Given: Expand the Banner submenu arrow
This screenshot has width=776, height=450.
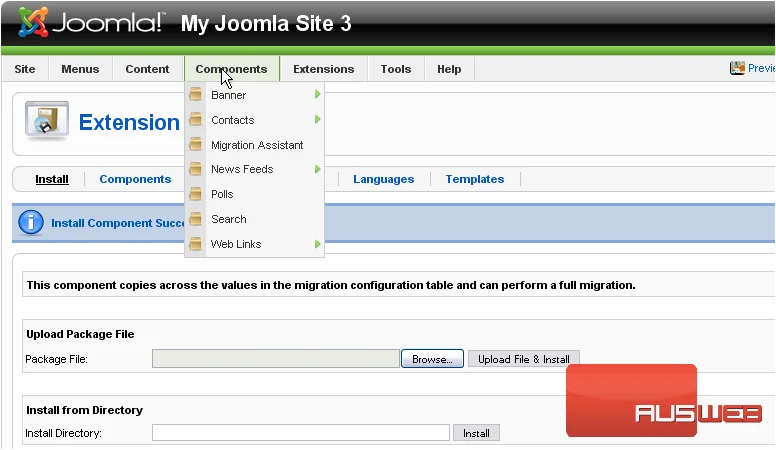Looking at the screenshot, I should 317,94.
